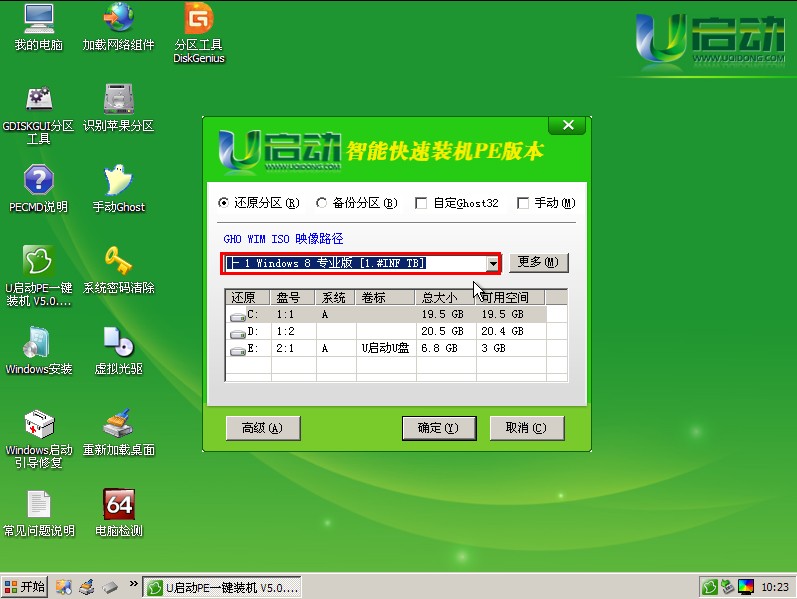Open the 开始 start menu

point(25,587)
